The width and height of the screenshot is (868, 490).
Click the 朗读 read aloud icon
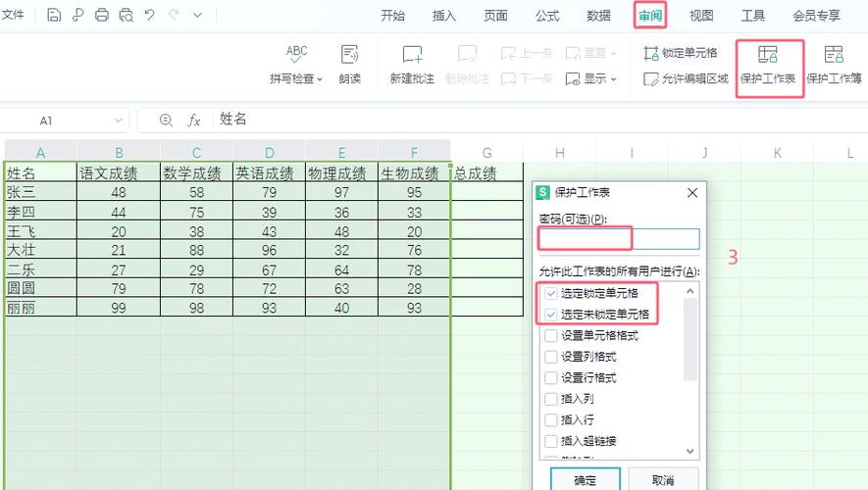click(350, 54)
